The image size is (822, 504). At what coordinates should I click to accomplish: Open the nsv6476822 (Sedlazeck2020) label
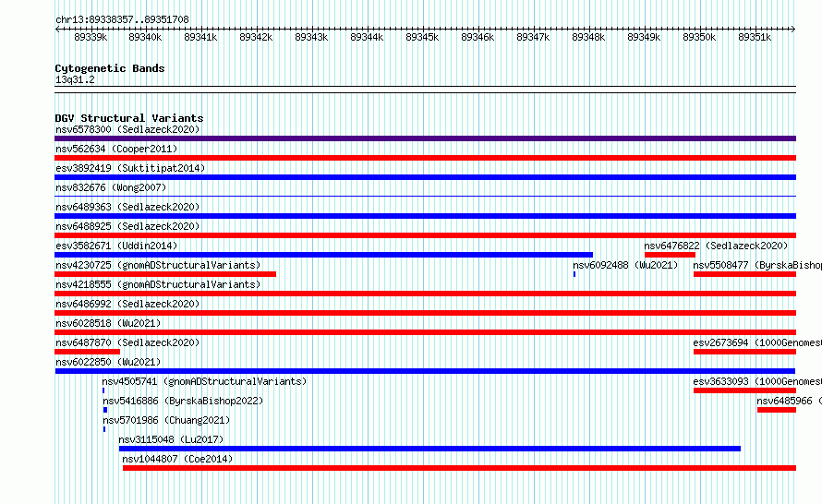click(x=716, y=246)
